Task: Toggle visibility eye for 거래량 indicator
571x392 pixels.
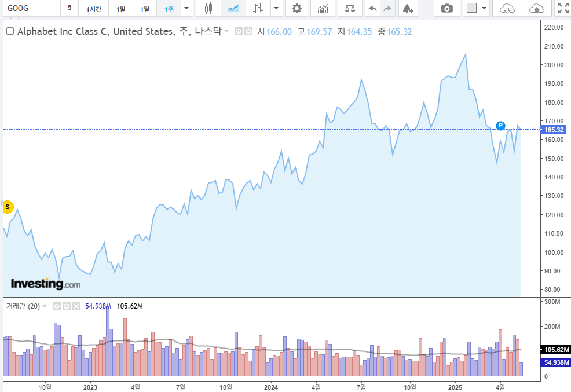Action: click(x=57, y=306)
